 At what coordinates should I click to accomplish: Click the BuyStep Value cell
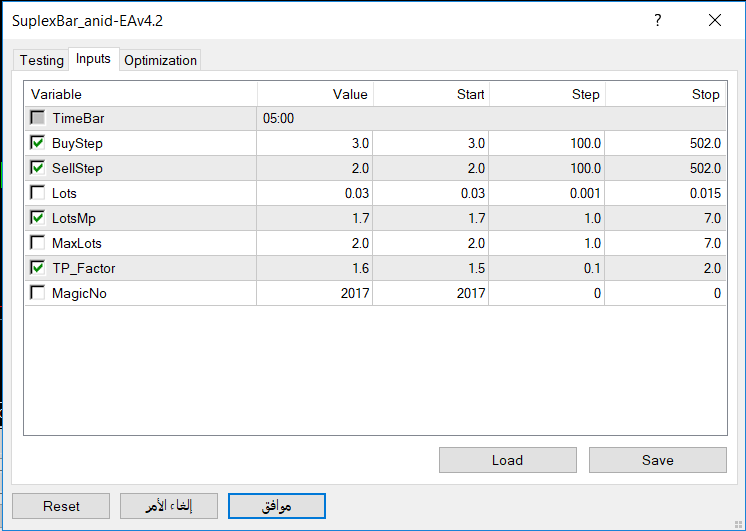pos(315,143)
